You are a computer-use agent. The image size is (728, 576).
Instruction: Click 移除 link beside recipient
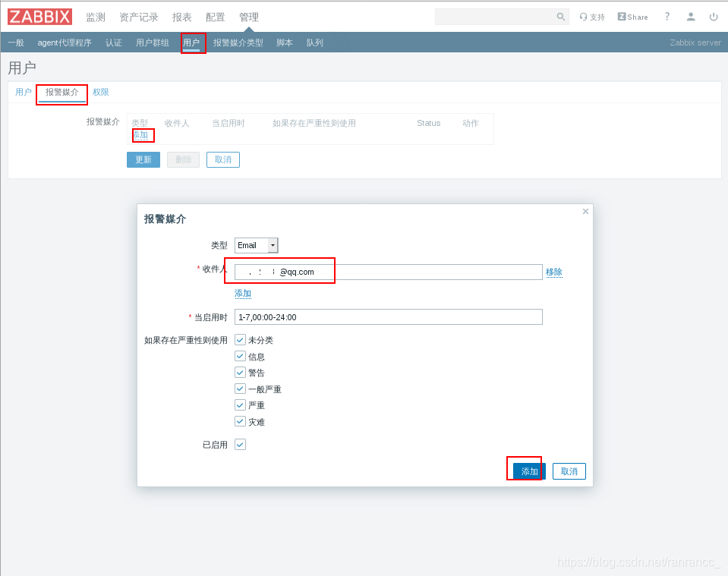(554, 272)
